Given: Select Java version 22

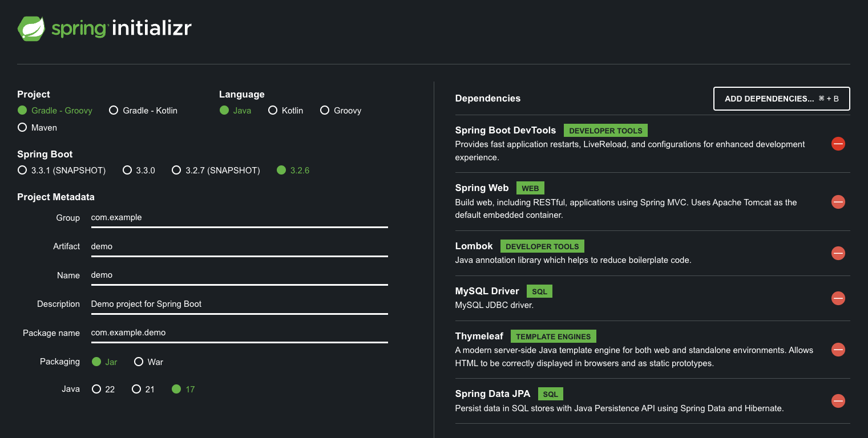Looking at the screenshot, I should click(103, 390).
